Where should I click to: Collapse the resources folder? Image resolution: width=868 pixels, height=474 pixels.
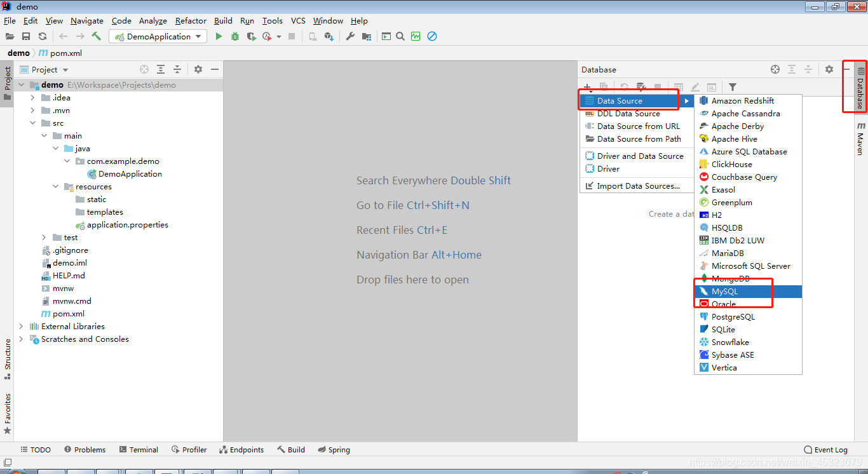pyautogui.click(x=55, y=186)
